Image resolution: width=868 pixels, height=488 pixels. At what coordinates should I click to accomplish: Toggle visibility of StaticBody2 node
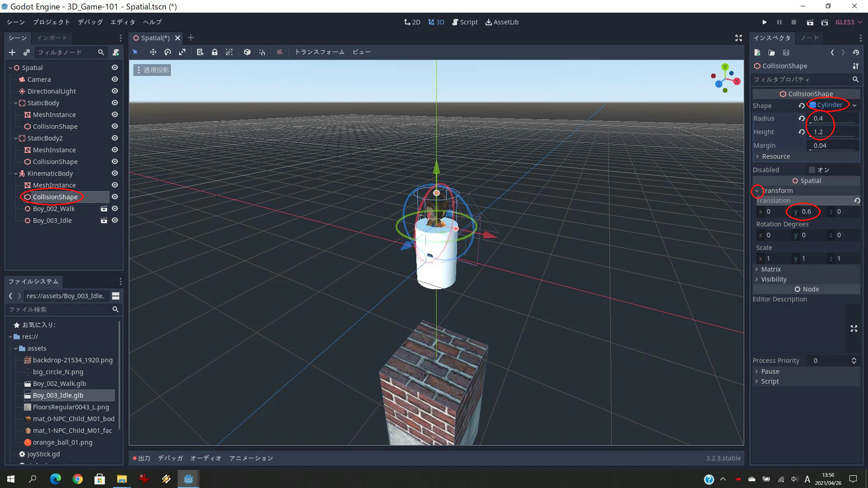[x=115, y=138]
